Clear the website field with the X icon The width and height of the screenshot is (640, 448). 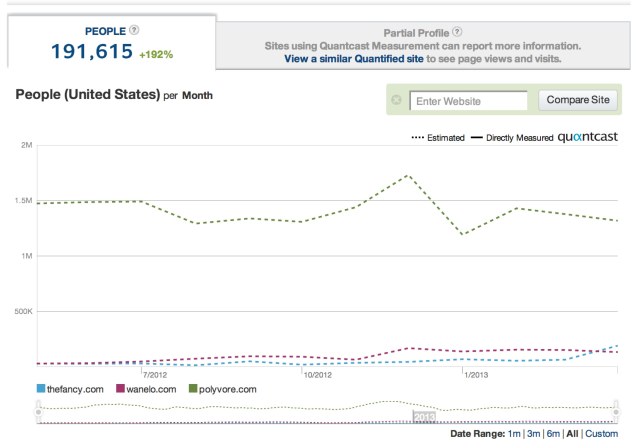(397, 101)
